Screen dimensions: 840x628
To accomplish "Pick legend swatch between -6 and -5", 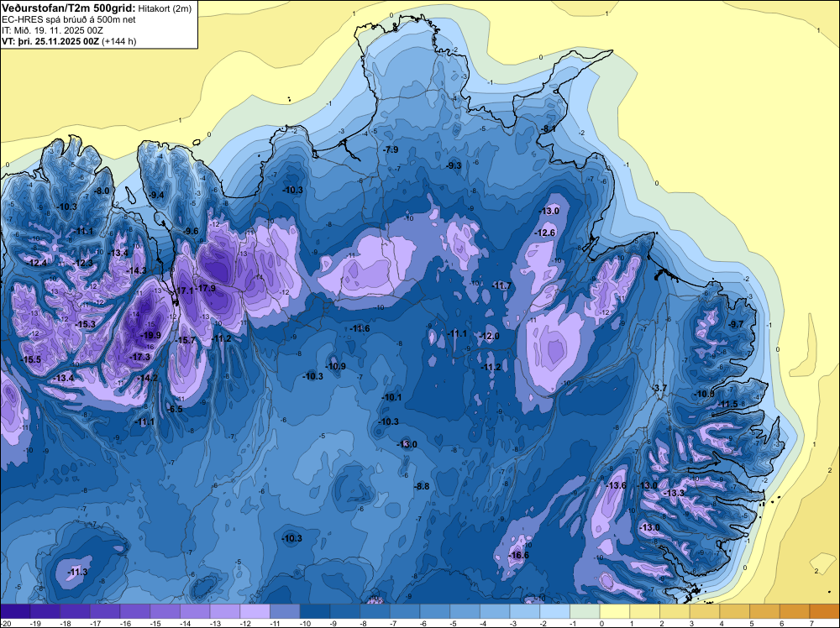I will pos(435,611).
